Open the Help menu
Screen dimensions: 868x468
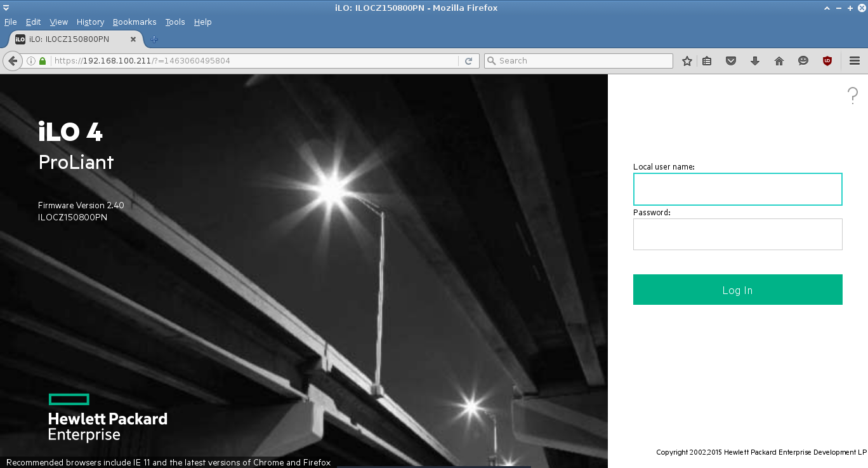point(202,22)
